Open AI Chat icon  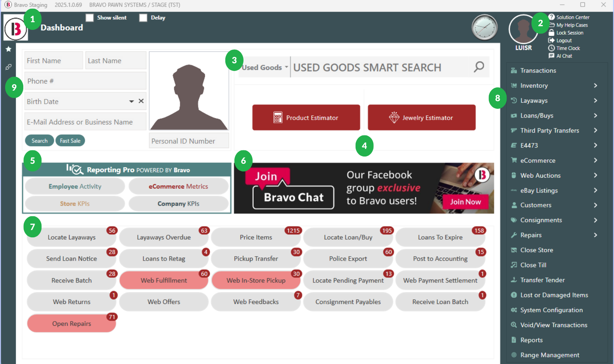[551, 56]
